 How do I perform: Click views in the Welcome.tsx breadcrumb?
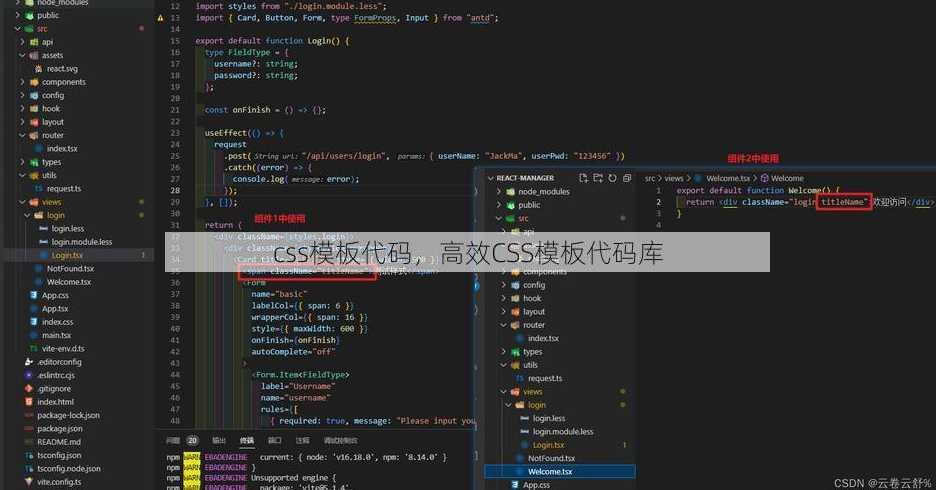pos(674,178)
